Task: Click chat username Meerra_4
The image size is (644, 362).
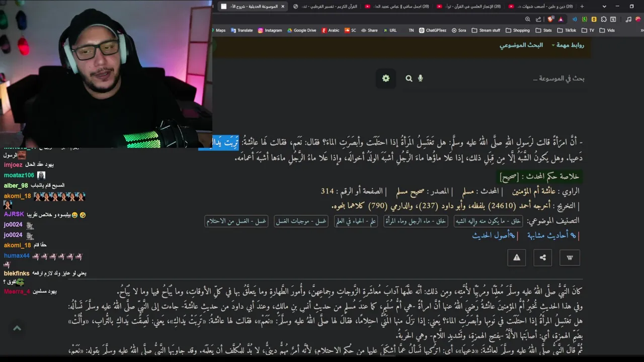Action: coord(17,291)
